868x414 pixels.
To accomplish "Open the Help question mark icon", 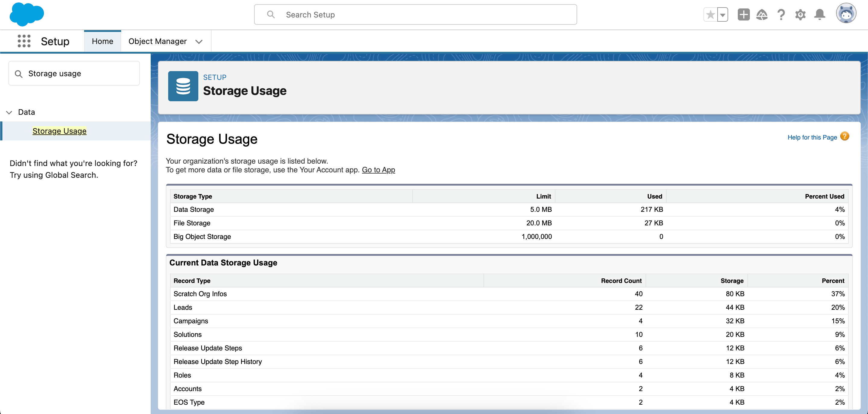I will click(781, 15).
